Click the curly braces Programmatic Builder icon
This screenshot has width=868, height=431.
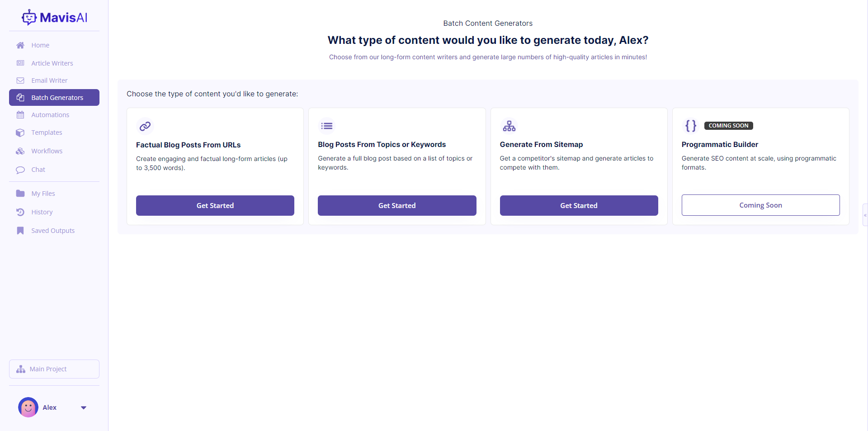point(691,126)
